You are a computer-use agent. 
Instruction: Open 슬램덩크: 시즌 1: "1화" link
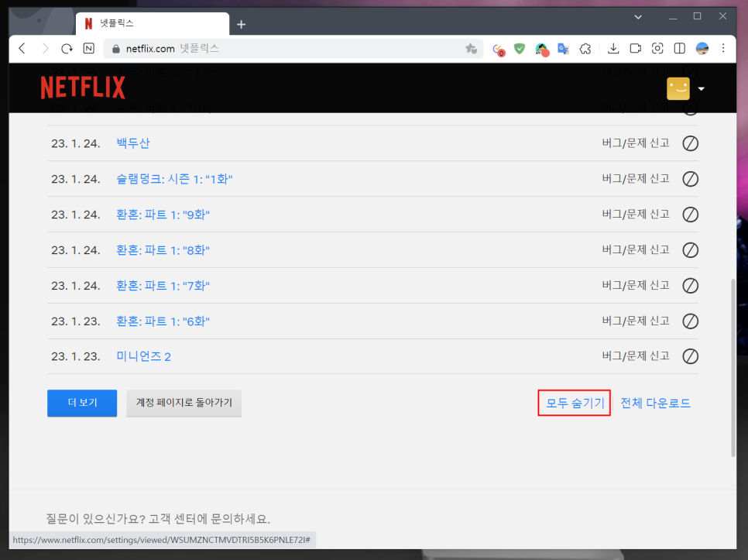(x=174, y=179)
